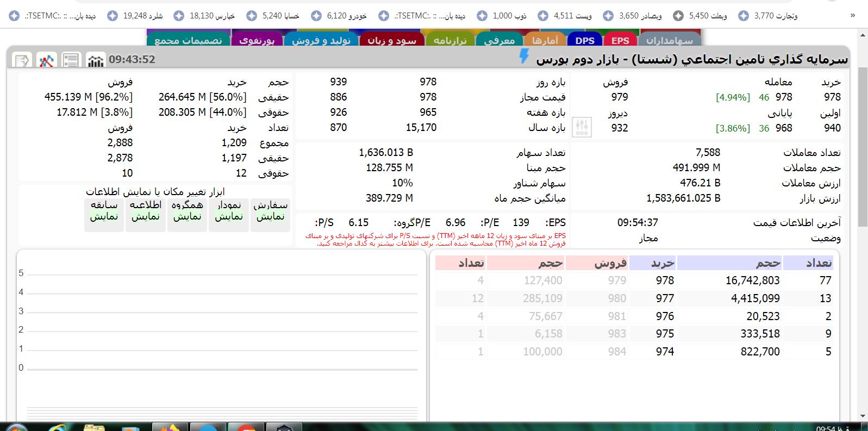Viewport: 868px width, 431px height.
Task: Toggle the نمودار نمایش button
Action: pyautogui.click(x=229, y=215)
